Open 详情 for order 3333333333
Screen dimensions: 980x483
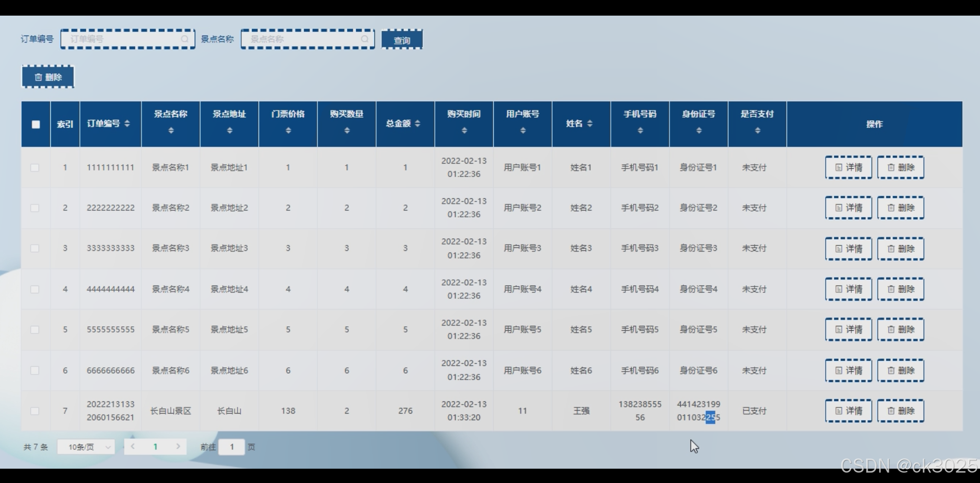pyautogui.click(x=848, y=249)
